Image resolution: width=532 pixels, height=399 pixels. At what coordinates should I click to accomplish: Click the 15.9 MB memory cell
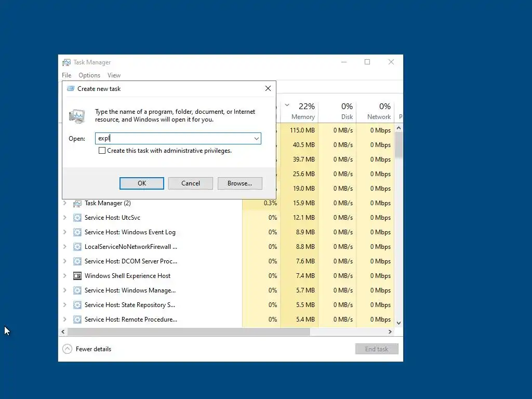click(300, 203)
